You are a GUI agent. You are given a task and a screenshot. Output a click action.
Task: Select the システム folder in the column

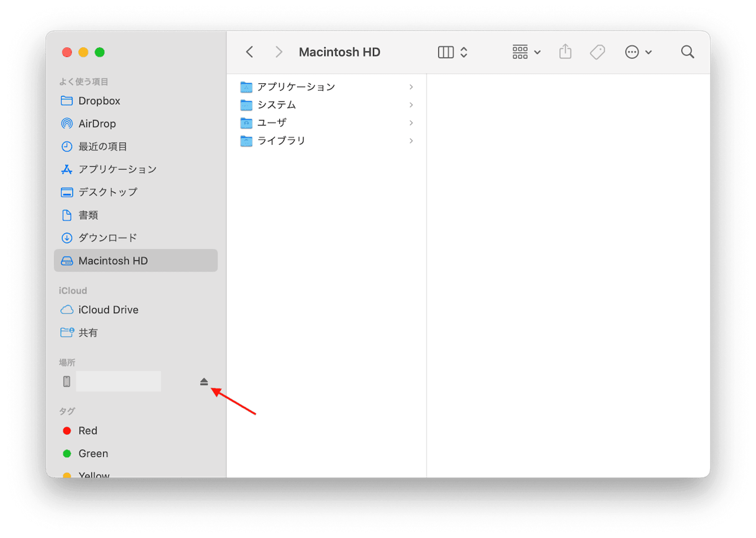277,105
